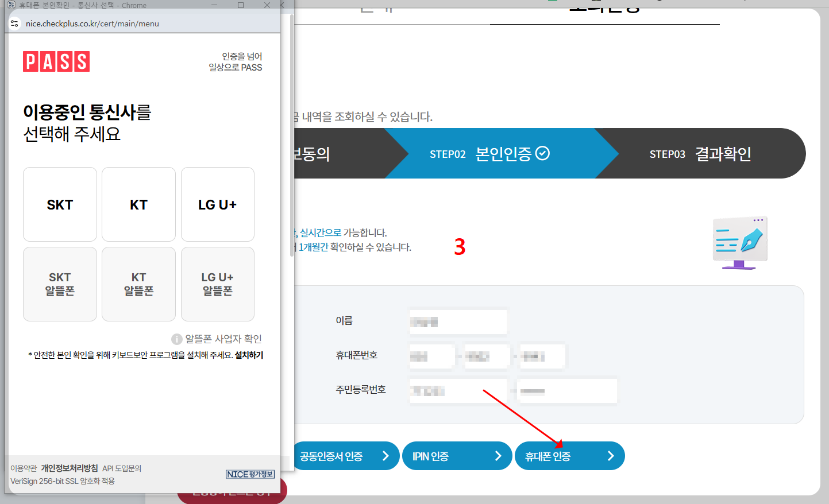Open the API 도입문의 link
Screen dimensions: 829x504
coord(122,468)
